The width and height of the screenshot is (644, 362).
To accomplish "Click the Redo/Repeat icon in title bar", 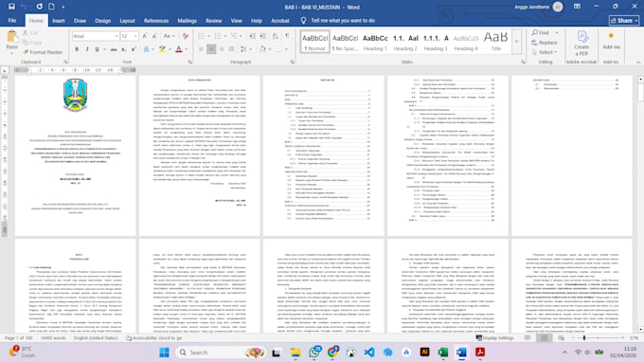I will coord(39,7).
